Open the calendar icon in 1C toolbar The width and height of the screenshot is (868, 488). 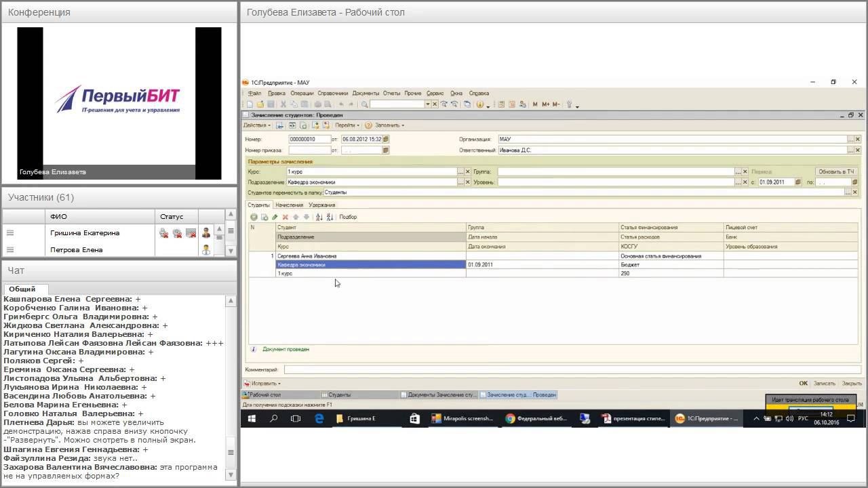point(512,104)
